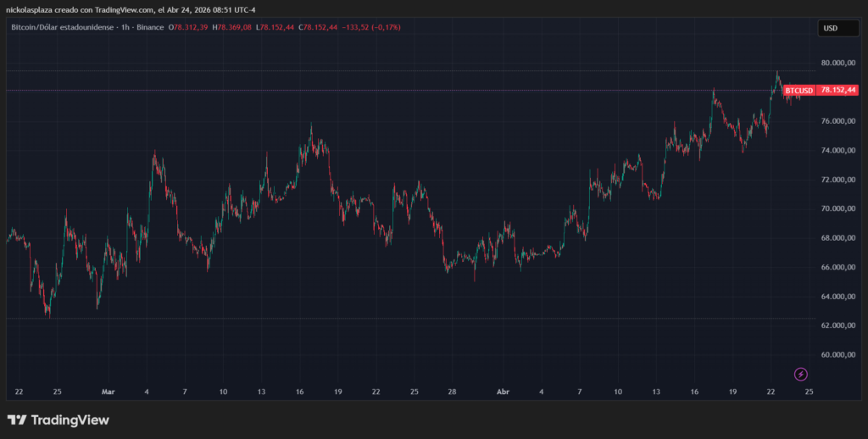
Task: Click the 80.000,00 price axis label
Action: (x=839, y=64)
